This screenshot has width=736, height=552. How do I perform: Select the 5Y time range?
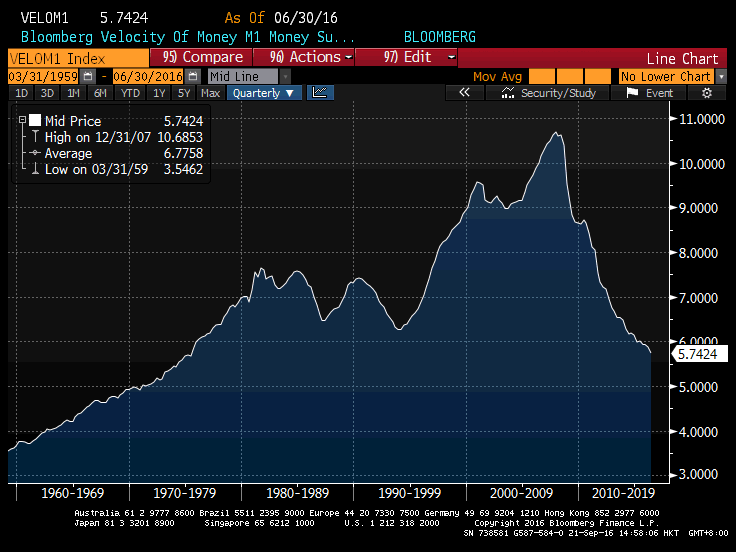pos(183,93)
